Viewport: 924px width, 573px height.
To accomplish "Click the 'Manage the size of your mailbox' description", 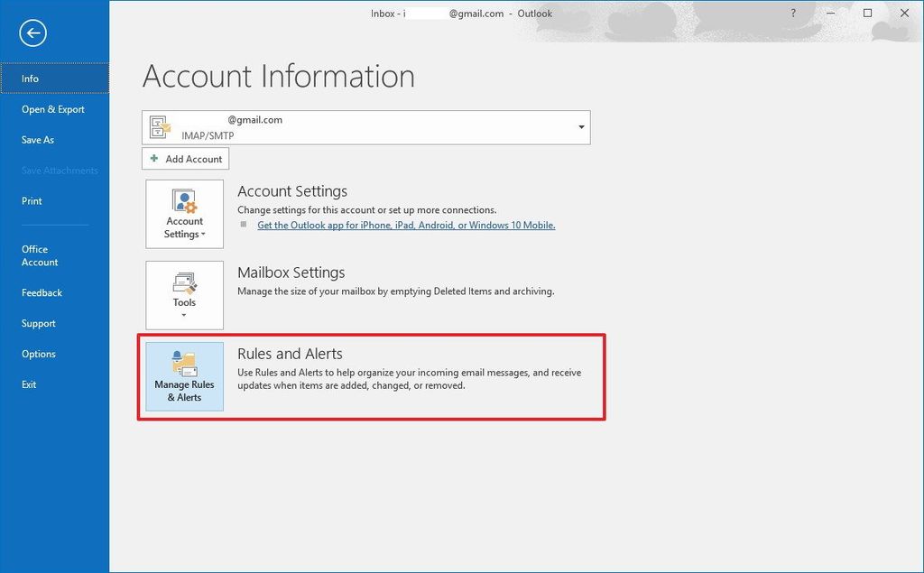I will (x=396, y=291).
